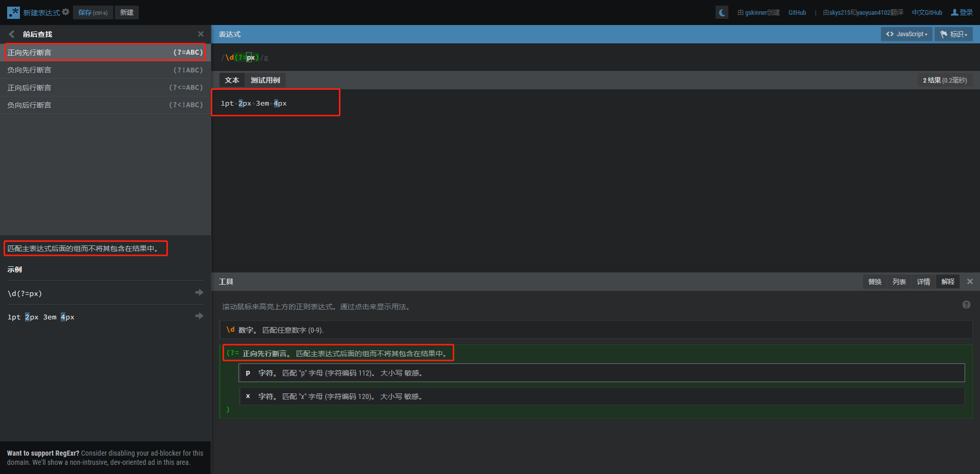Switch to the 测试用例 tab
The width and height of the screenshot is (980, 474).
(x=265, y=80)
